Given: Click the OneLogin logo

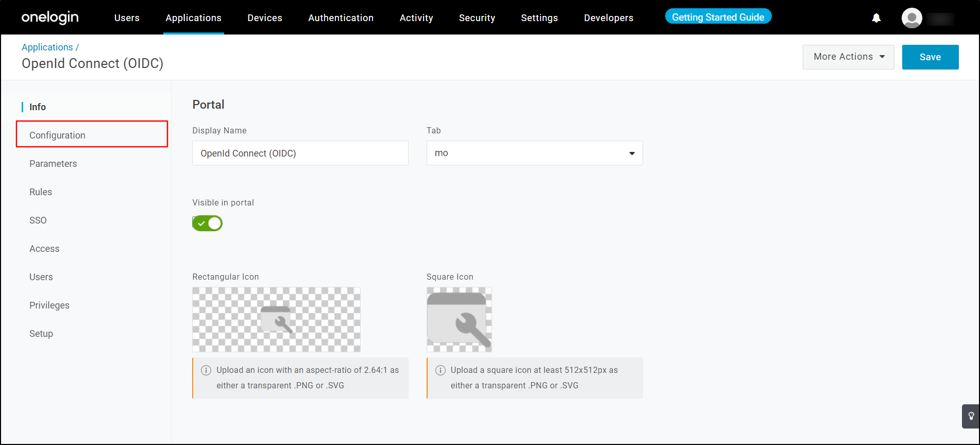Looking at the screenshot, I should tap(50, 18).
